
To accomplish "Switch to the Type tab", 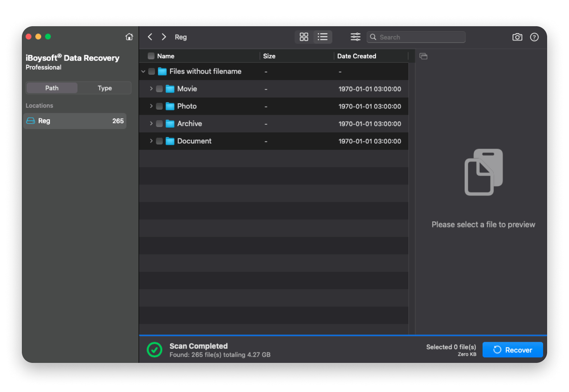I will click(x=105, y=88).
